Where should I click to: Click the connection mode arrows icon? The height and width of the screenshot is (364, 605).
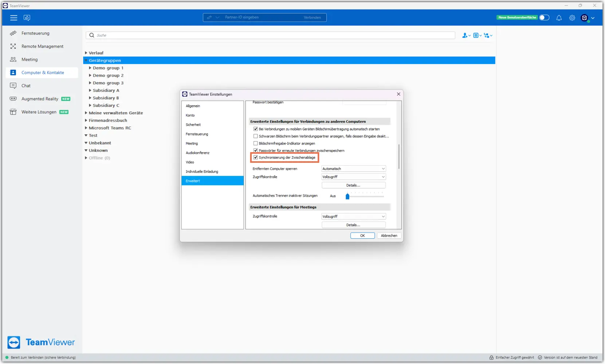point(209,17)
